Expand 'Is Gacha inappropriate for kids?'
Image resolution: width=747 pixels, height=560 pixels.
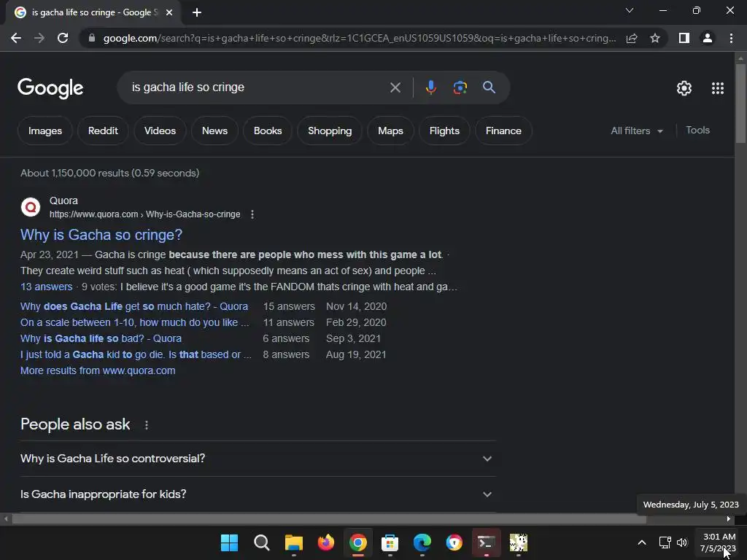click(x=258, y=494)
